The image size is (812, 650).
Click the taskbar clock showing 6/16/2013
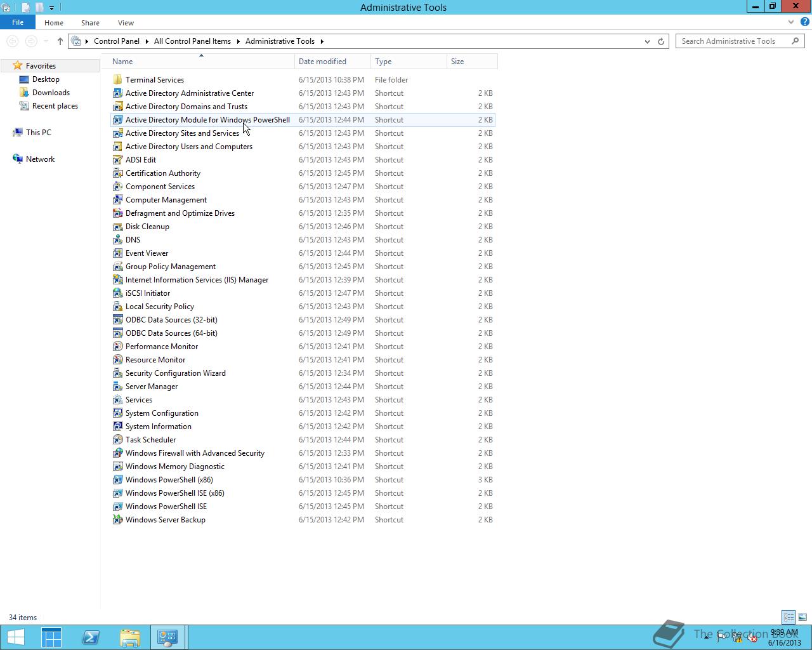785,638
